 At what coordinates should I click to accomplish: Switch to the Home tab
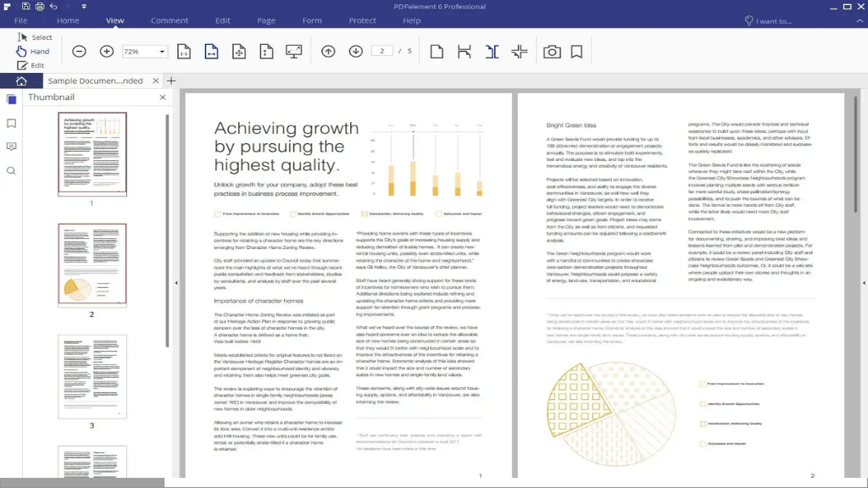pyautogui.click(x=68, y=20)
